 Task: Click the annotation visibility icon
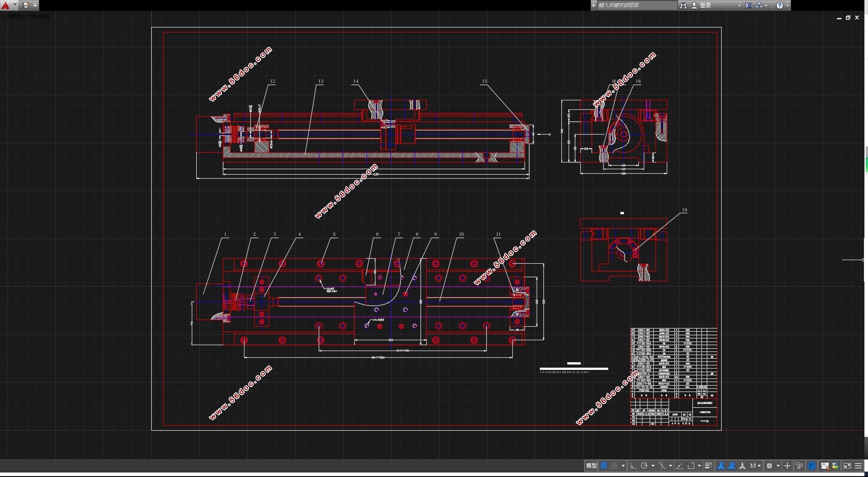click(x=721, y=466)
